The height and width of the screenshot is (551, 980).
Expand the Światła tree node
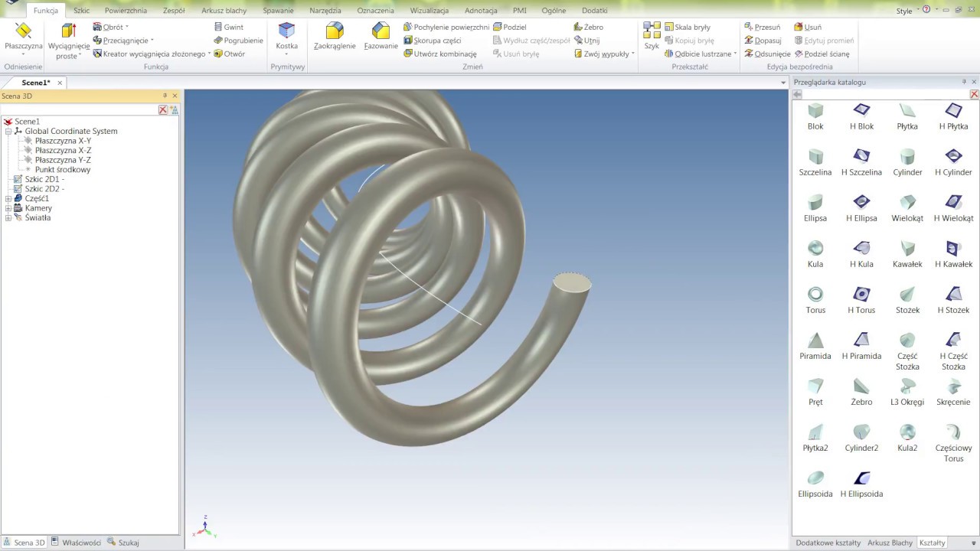[x=8, y=217]
